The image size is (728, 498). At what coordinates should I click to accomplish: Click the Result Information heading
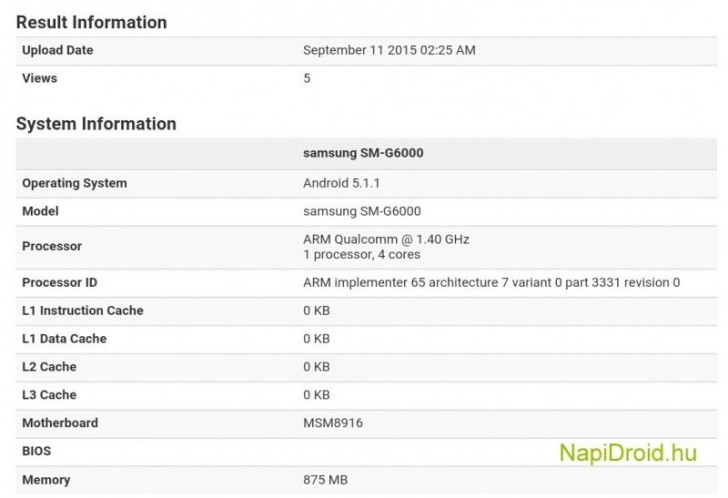click(91, 22)
